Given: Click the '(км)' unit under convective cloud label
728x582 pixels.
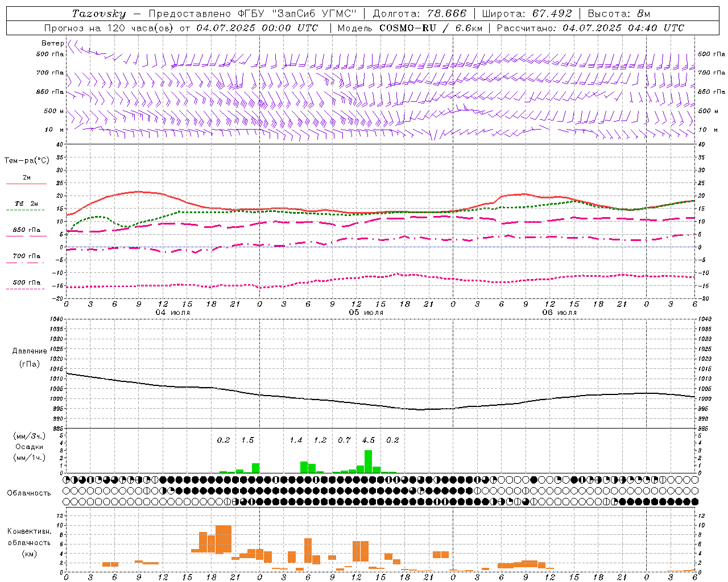Looking at the screenshot, I should 29,554.
